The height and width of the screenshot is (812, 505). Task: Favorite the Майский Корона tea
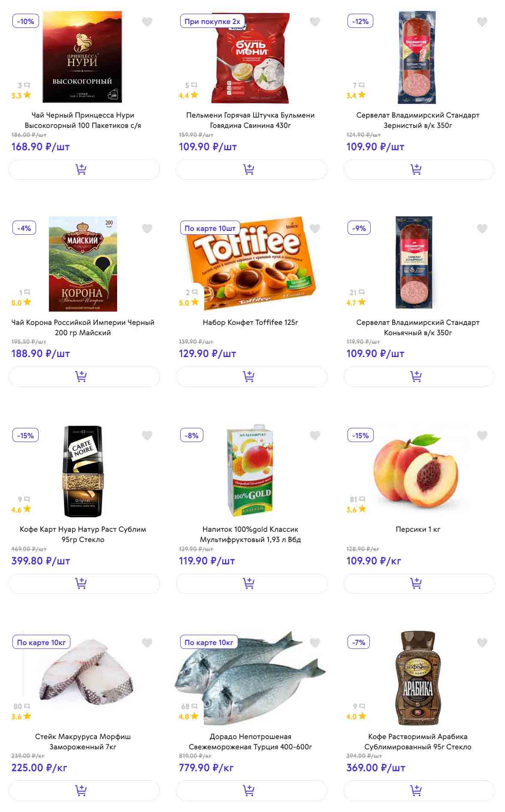[x=147, y=228]
